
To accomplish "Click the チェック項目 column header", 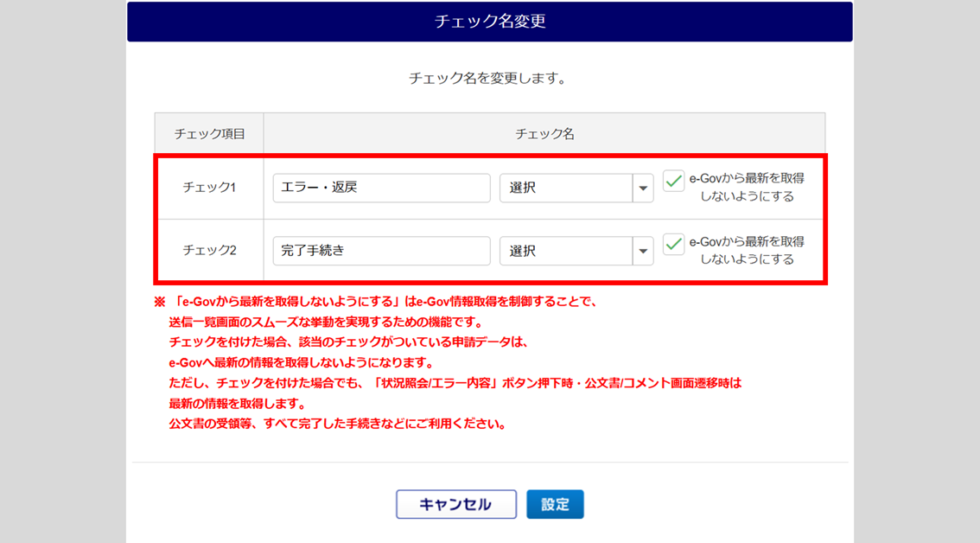I will tap(209, 134).
